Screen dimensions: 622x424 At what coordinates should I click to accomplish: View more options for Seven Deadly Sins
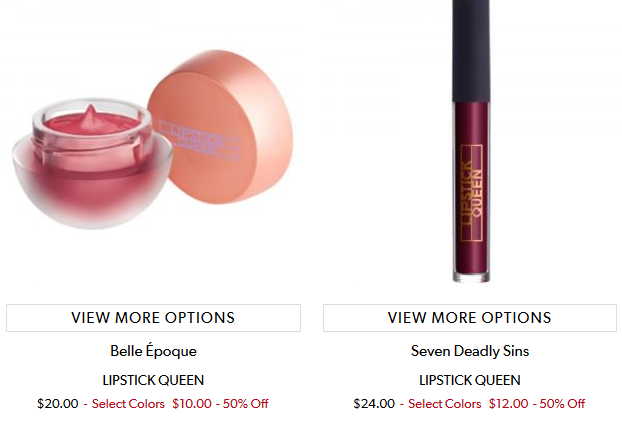click(x=470, y=318)
